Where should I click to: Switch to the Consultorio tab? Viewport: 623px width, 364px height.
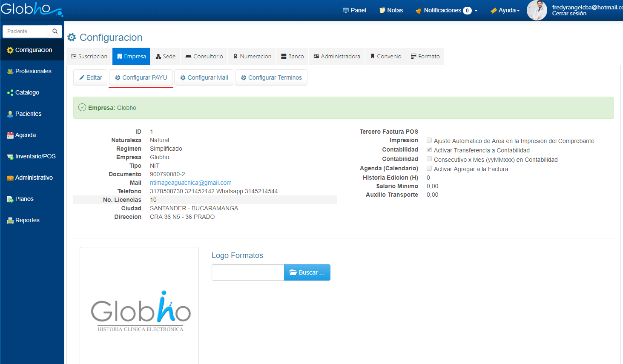(x=204, y=56)
